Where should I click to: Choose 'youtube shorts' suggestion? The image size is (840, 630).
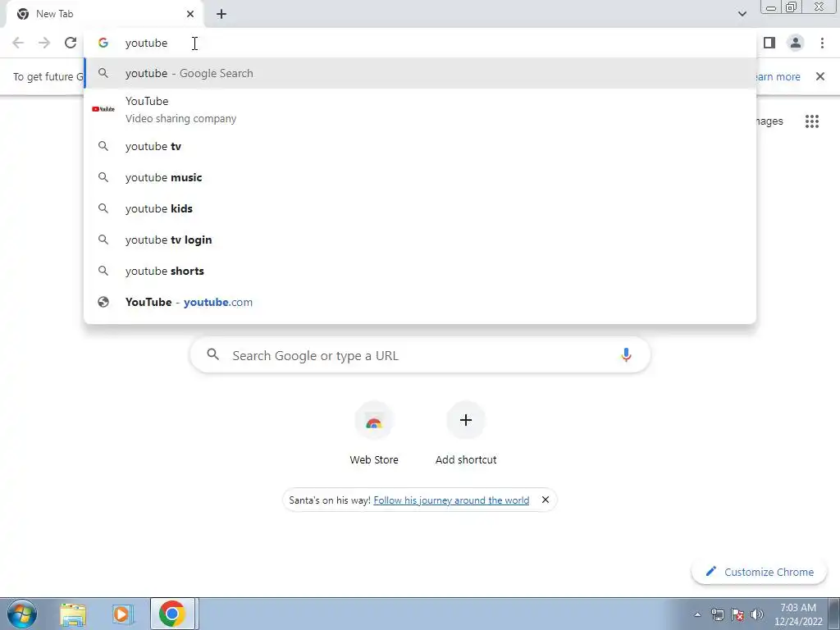coord(420,271)
